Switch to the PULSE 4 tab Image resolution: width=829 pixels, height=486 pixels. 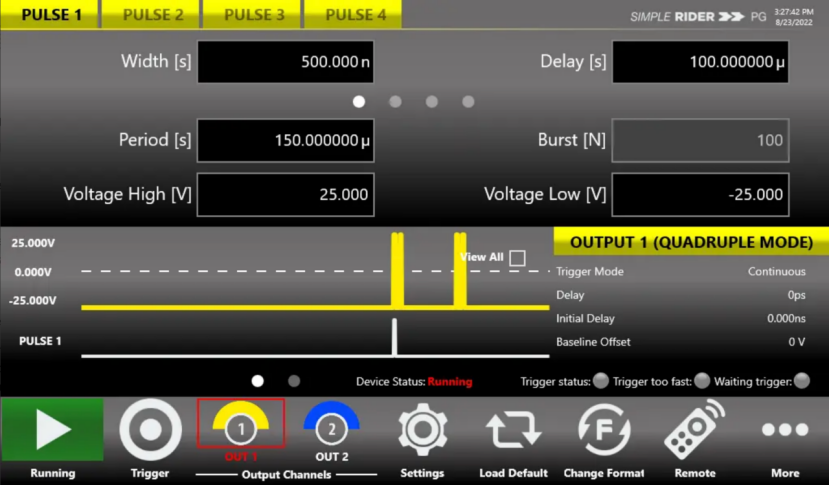point(355,15)
